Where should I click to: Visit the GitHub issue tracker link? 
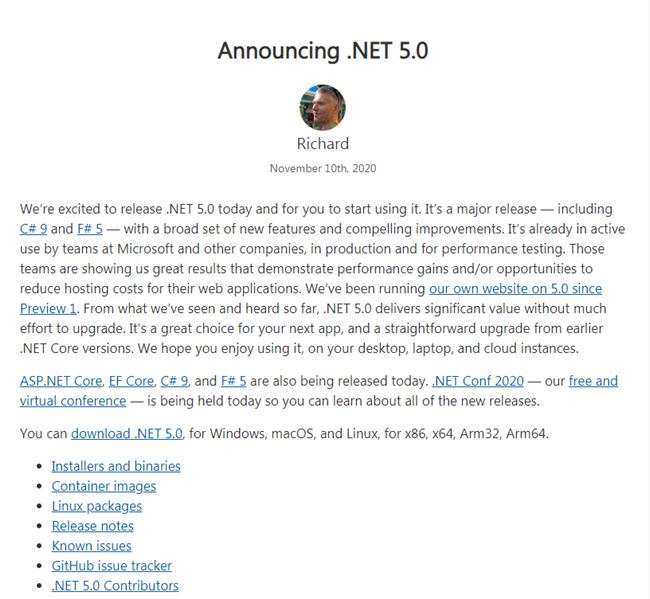click(x=112, y=566)
